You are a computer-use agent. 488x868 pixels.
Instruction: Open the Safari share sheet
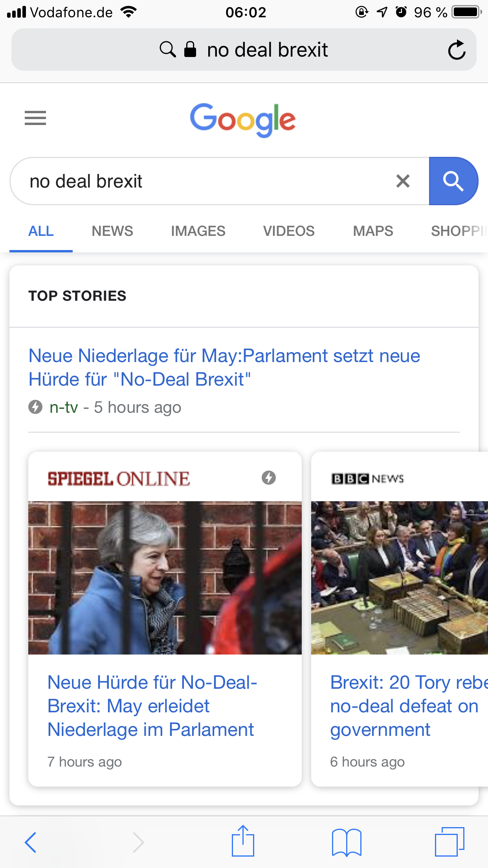(x=243, y=841)
